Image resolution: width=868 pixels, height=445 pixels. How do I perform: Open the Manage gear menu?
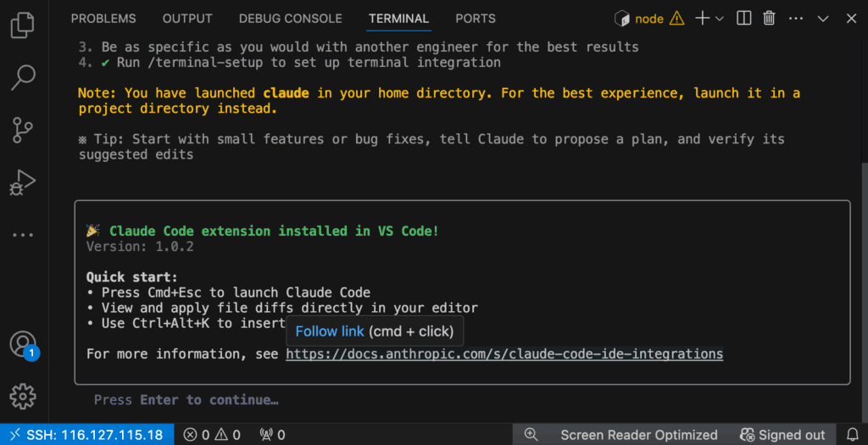[23, 397]
